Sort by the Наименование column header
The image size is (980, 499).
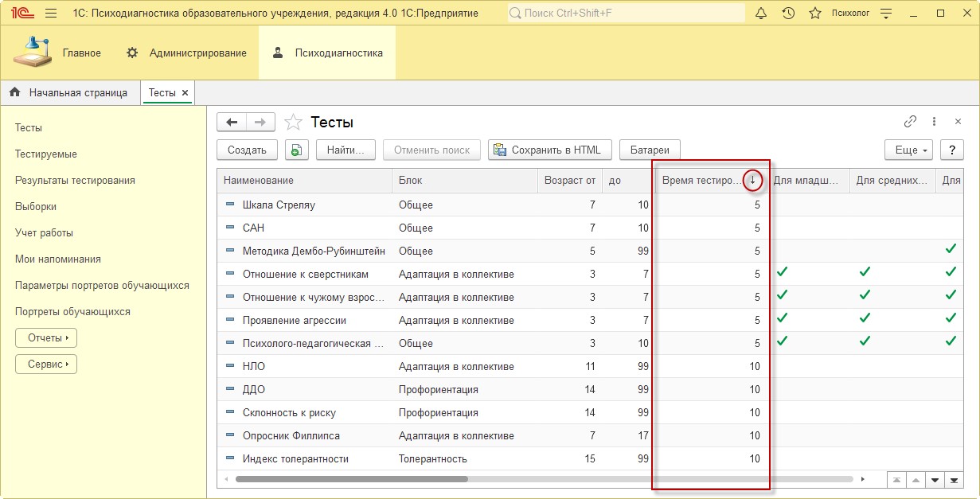304,181
